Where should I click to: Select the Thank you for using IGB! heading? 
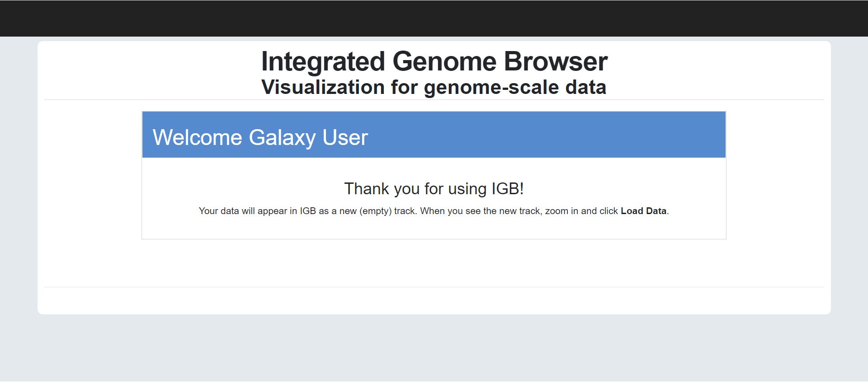pos(434,189)
